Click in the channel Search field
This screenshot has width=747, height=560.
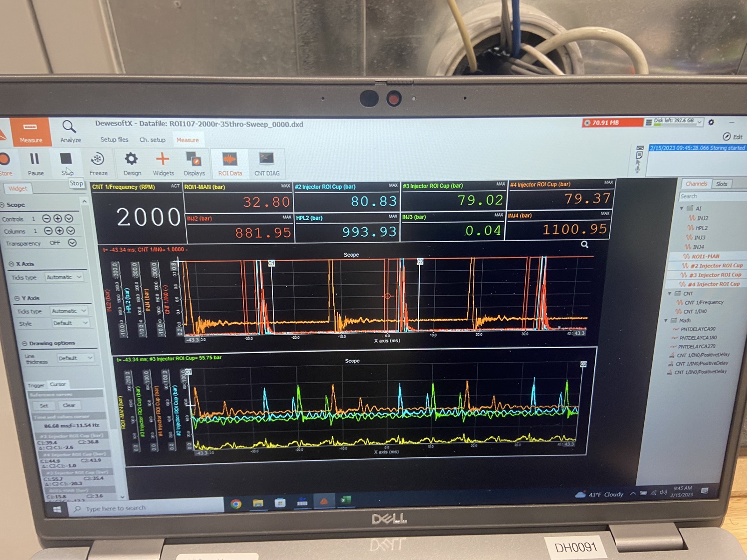pyautogui.click(x=712, y=196)
